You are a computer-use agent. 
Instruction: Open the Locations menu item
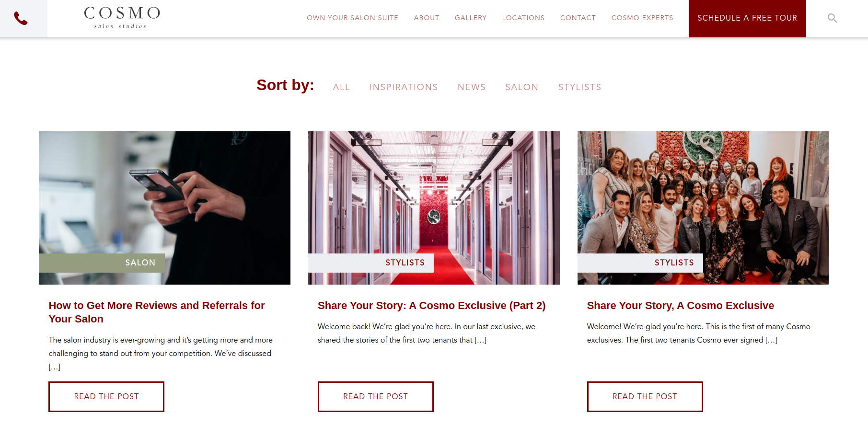coord(523,18)
